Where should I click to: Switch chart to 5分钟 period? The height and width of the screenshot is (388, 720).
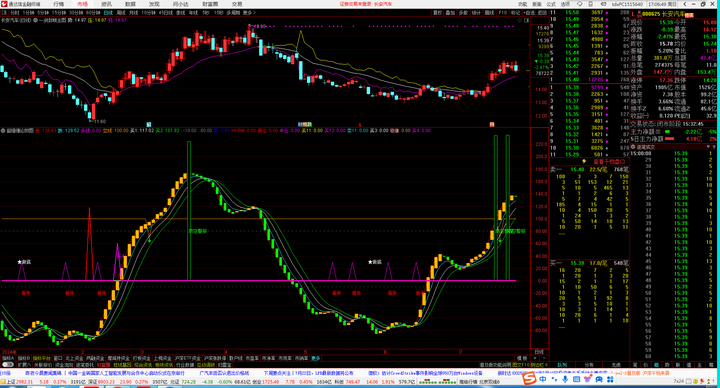(43, 13)
